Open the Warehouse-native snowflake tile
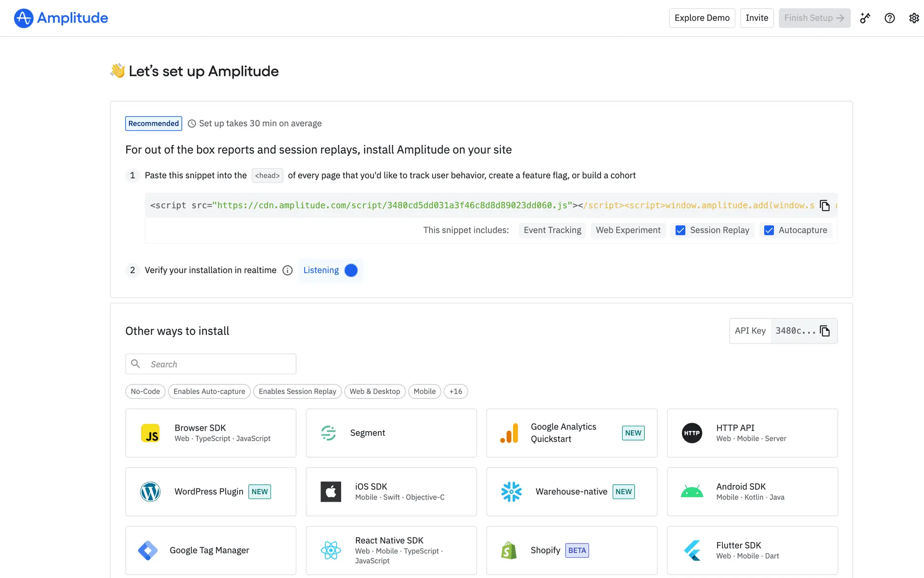Screen dimensions: 924x578 tap(571, 491)
